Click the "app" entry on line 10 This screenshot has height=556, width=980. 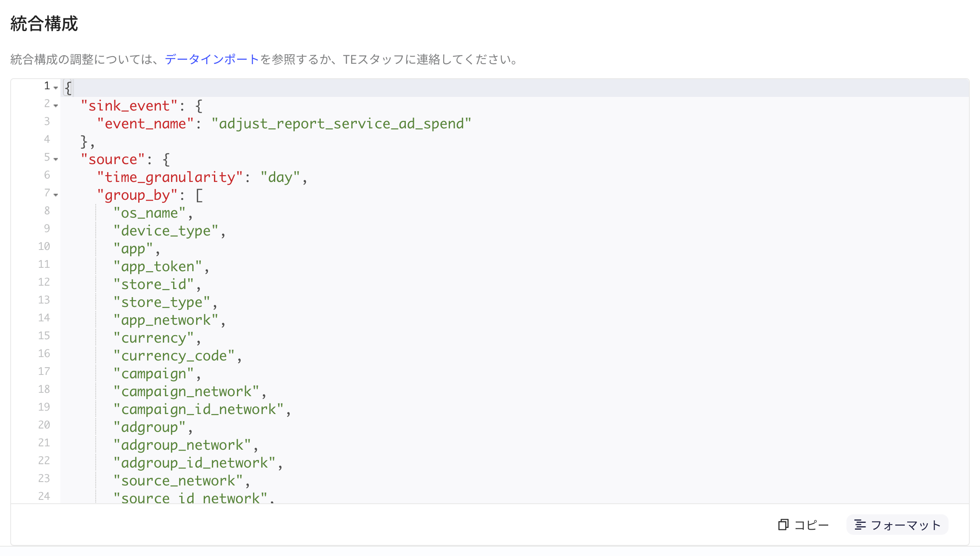coord(133,249)
